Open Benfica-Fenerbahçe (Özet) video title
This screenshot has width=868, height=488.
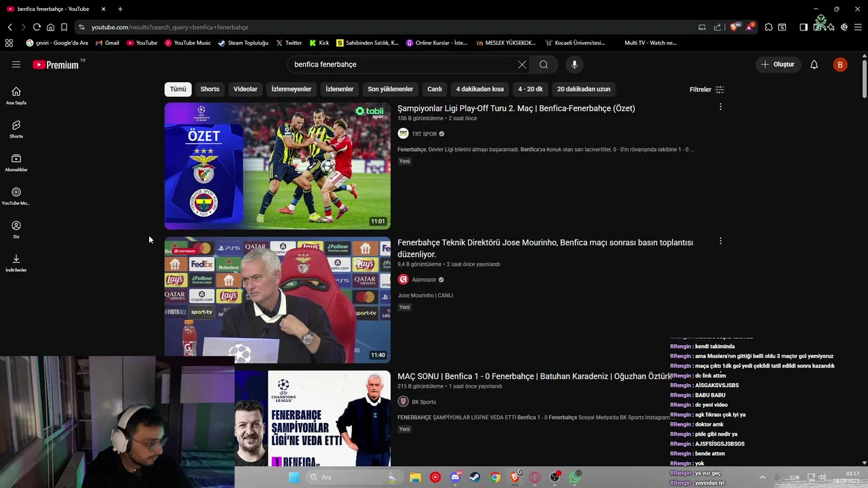pos(516,108)
